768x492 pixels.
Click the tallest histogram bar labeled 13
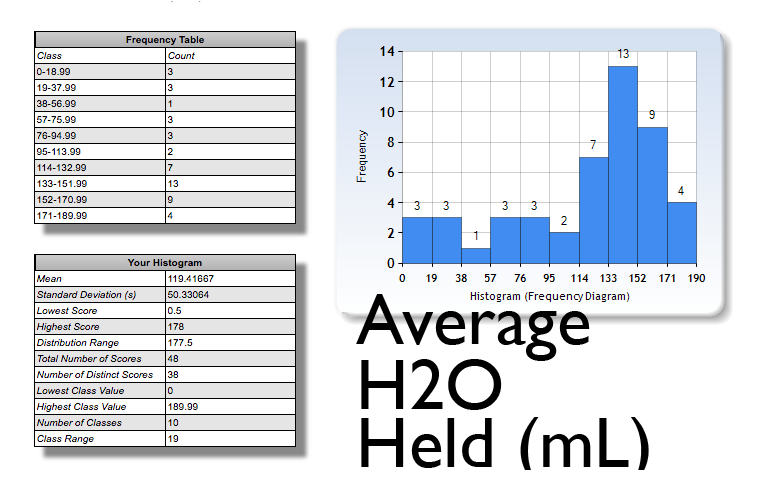click(x=623, y=165)
